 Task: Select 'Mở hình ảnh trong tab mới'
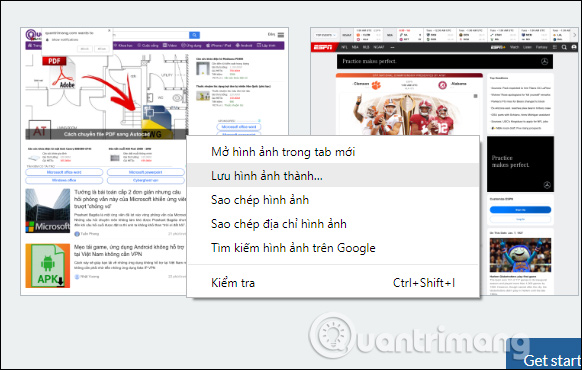[333, 152]
